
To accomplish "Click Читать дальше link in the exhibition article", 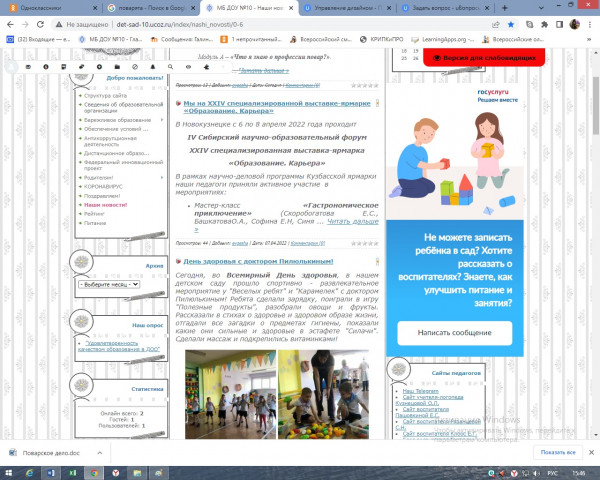I will tap(352, 222).
